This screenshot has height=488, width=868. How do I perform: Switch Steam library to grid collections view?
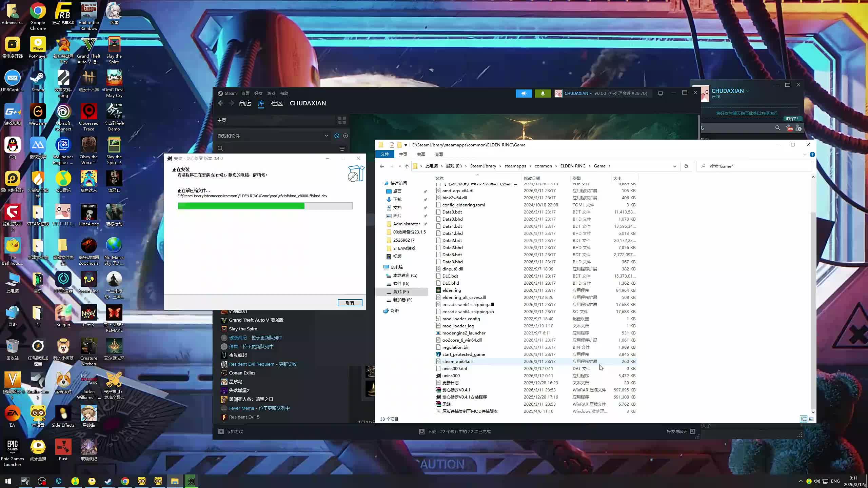tap(342, 120)
